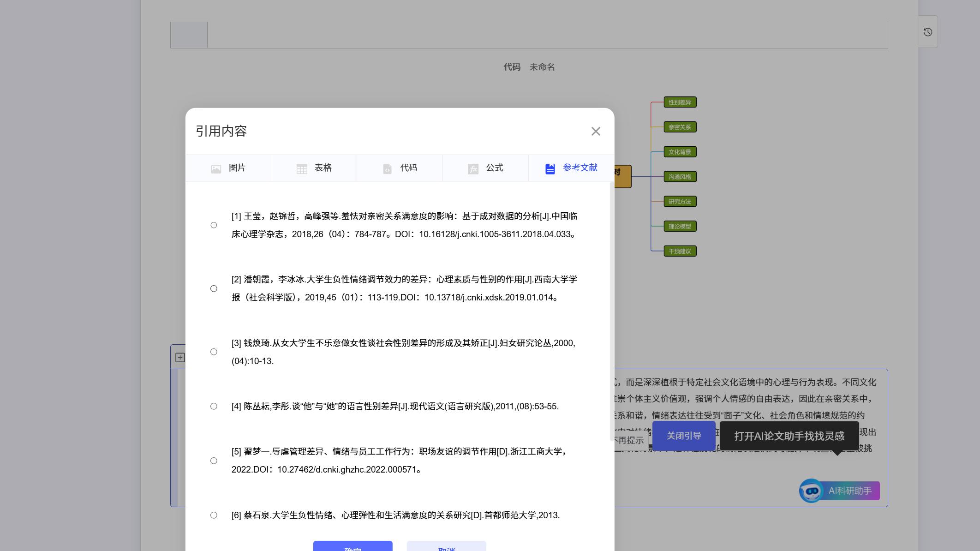Screen dimensions: 980x551
Task: Select the 干预建议 mind map node
Action: tap(679, 251)
